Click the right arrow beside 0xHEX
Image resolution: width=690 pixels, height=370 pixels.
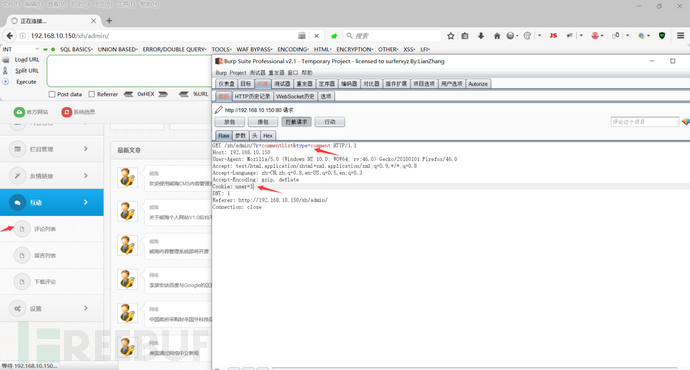point(163,94)
